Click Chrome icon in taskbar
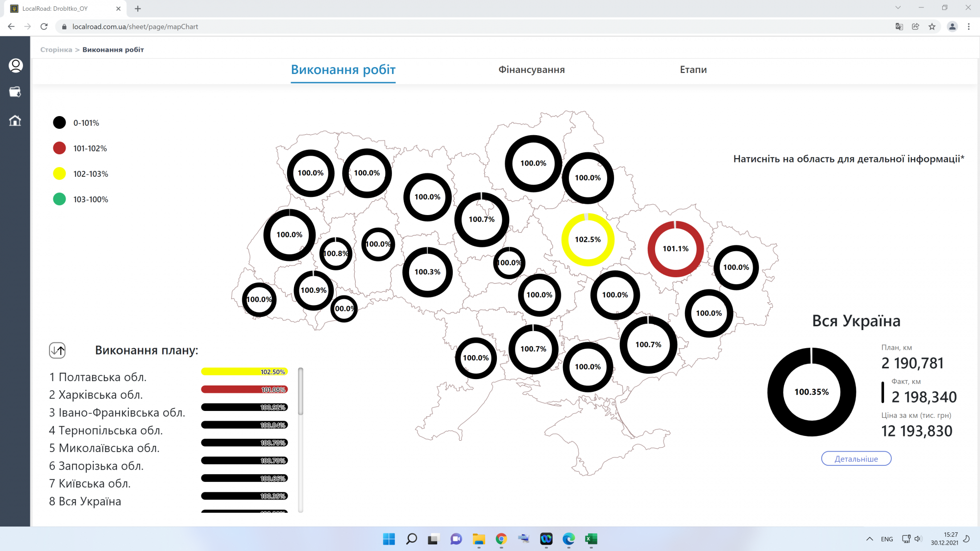Screen dimensions: 980x551 pyautogui.click(x=501, y=539)
